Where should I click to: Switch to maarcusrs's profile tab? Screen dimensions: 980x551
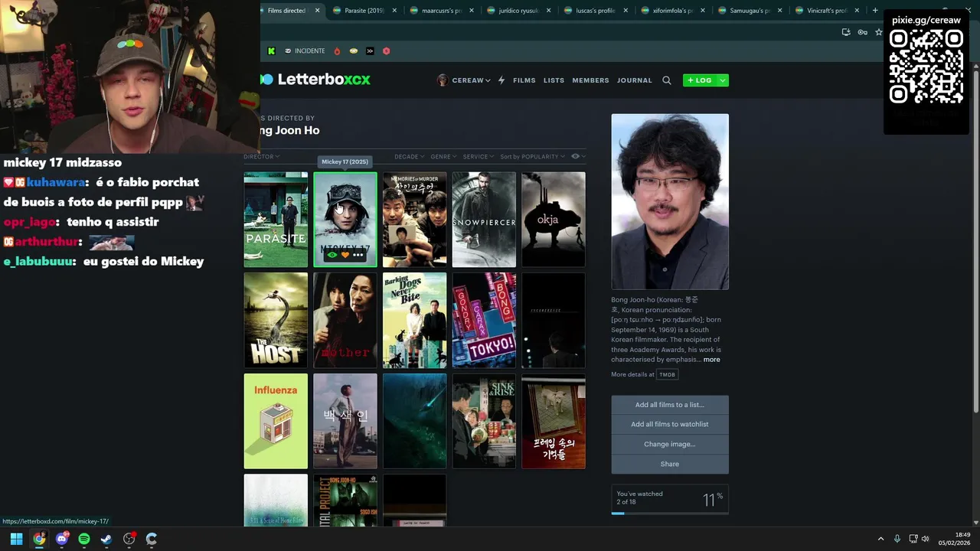(x=442, y=11)
